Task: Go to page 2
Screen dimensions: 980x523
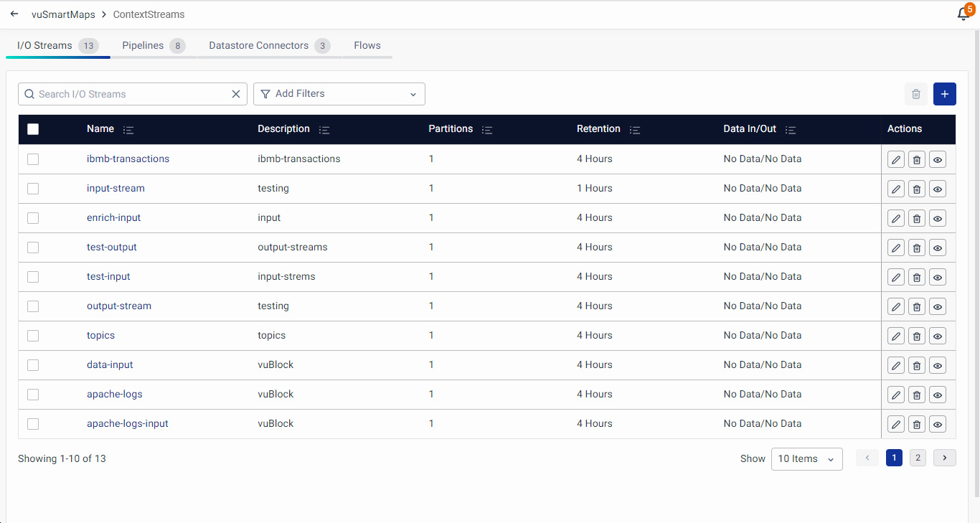Action: point(918,458)
